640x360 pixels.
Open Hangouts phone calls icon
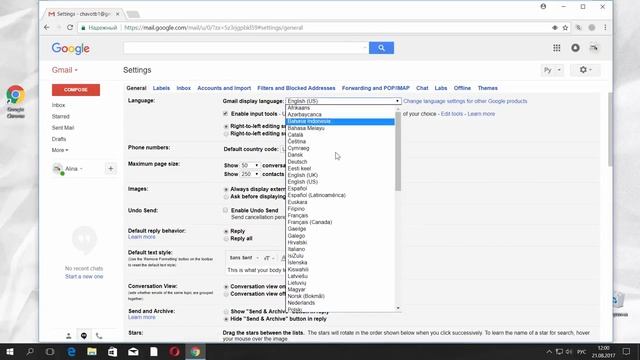tap(99, 336)
